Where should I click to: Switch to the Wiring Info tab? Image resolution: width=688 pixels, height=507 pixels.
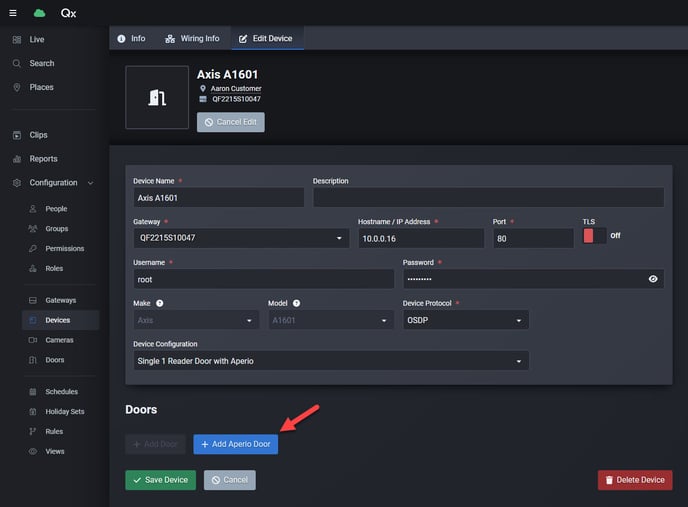(192, 39)
